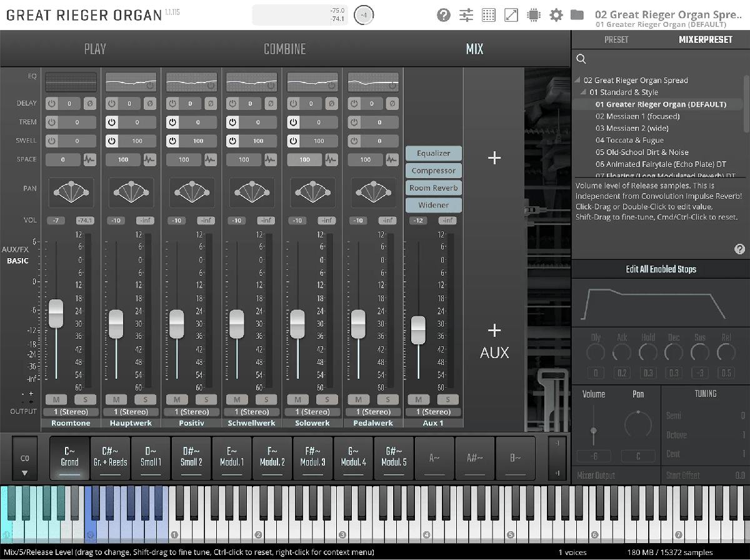The image size is (750, 560).
Task: Select preset 04 Toccata & Fugue
Action: click(x=629, y=141)
